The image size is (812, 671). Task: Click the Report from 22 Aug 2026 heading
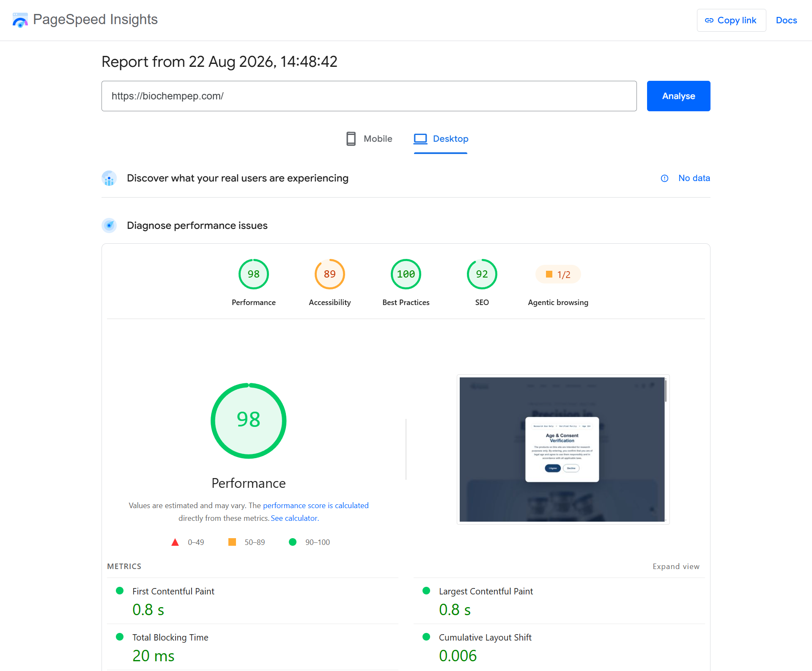click(219, 62)
